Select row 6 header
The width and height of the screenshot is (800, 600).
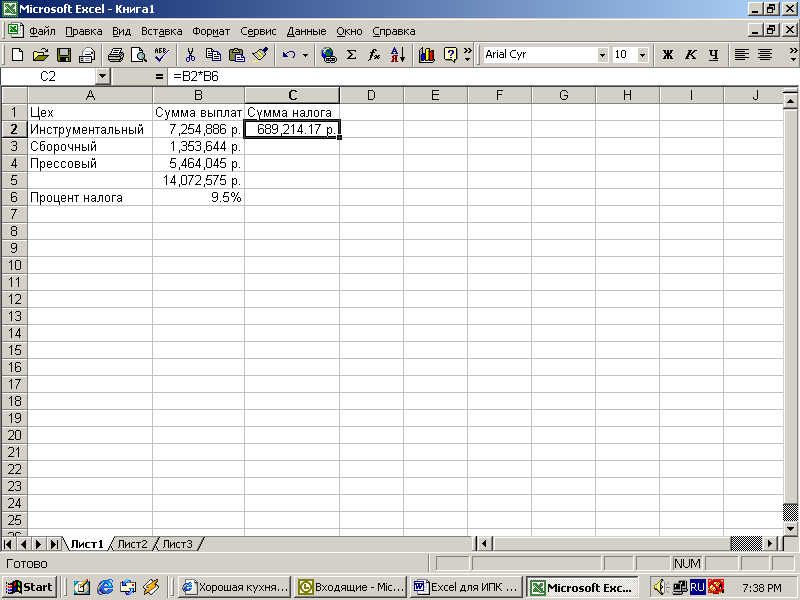pos(14,197)
